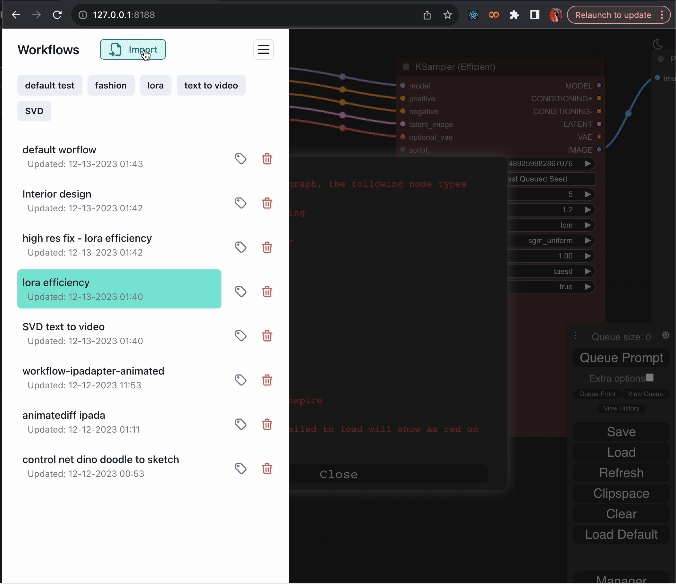Open the Queue settings gear icon
676x584 pixels.
click(x=666, y=336)
